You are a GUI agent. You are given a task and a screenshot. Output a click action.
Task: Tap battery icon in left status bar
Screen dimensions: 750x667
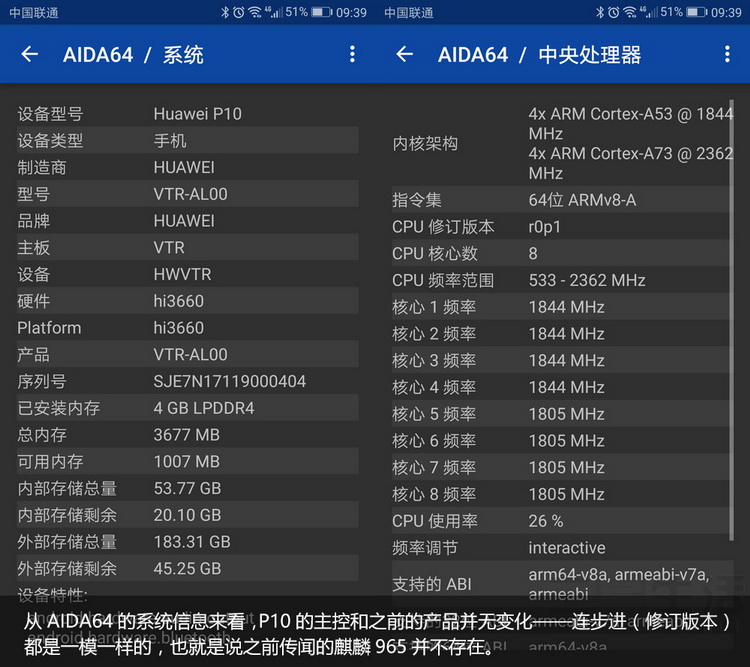pyautogui.click(x=322, y=12)
